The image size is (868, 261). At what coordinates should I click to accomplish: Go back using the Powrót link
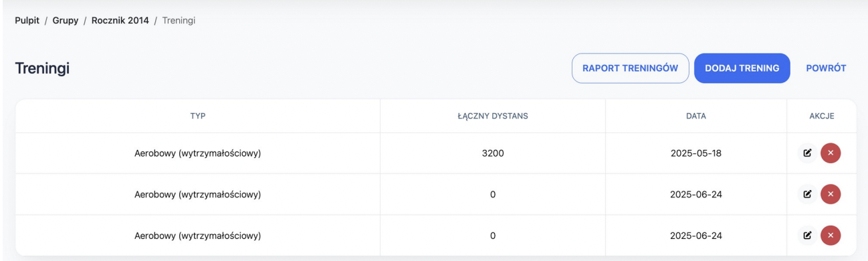tap(827, 68)
